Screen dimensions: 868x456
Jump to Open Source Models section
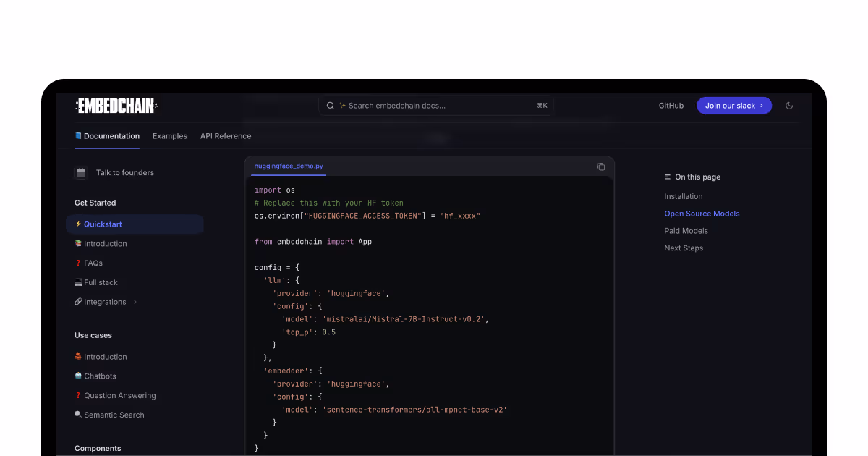[702, 213]
